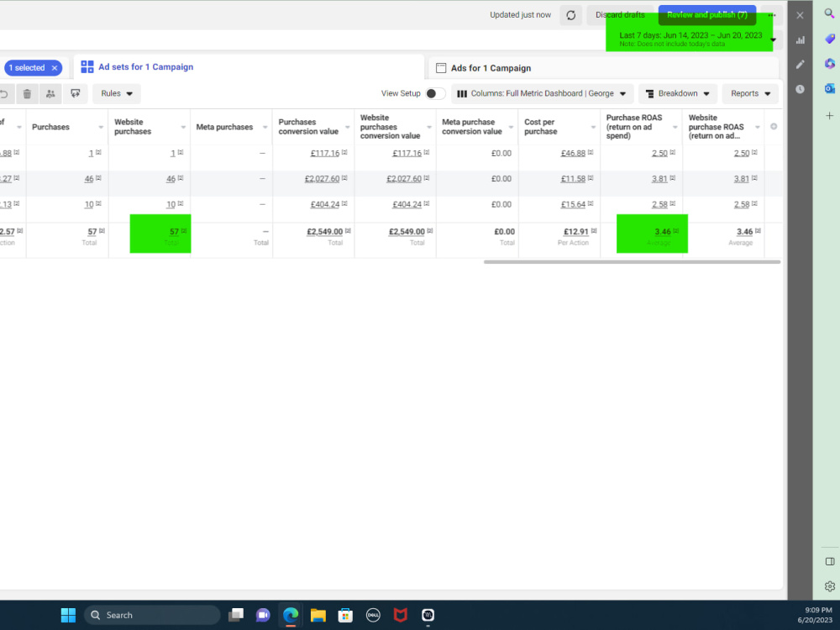The height and width of the screenshot is (630, 840).
Task: Click the taskbar Search box
Action: tap(152, 615)
